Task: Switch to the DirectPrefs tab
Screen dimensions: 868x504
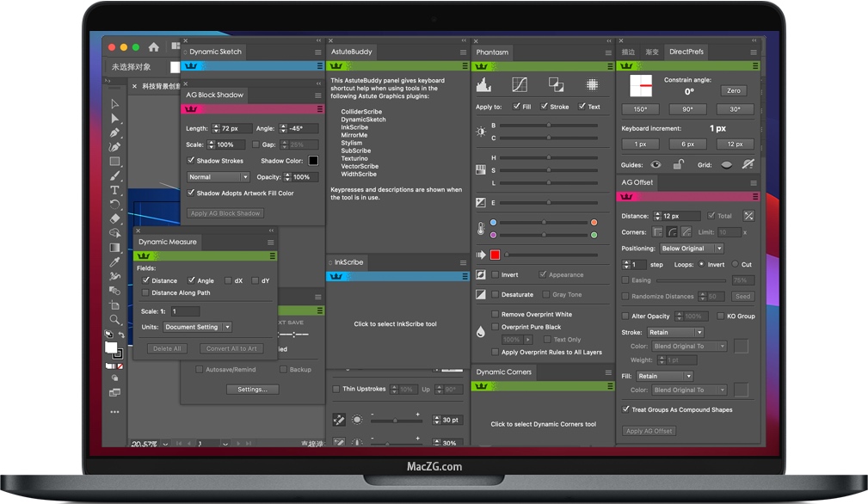Action: click(x=686, y=52)
